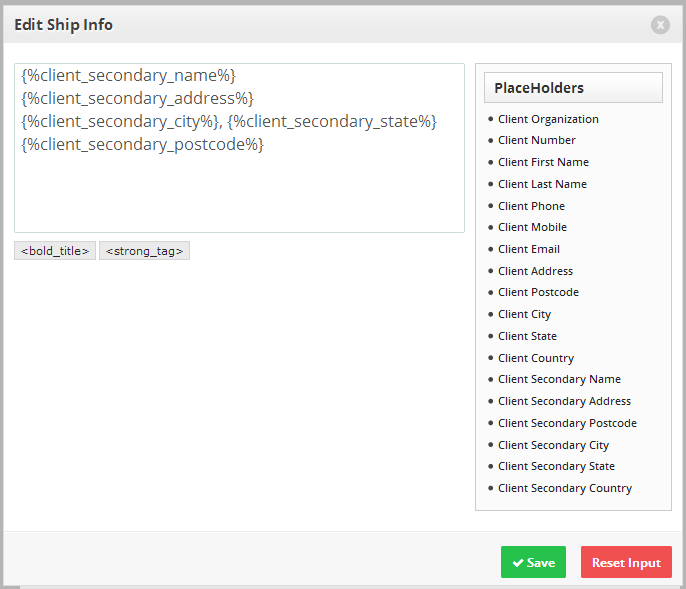Image resolution: width=686 pixels, height=589 pixels.
Task: Select Client Organization placeholder
Action: coord(548,119)
